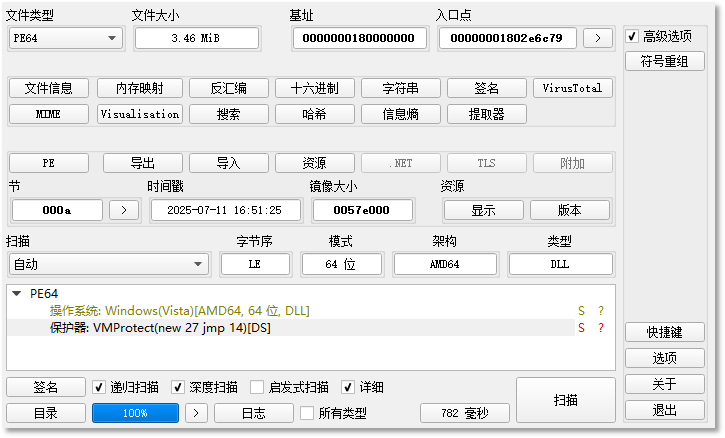The width and height of the screenshot is (725, 438).
Task: Click the S marker on operating system row
Action: tap(581, 311)
